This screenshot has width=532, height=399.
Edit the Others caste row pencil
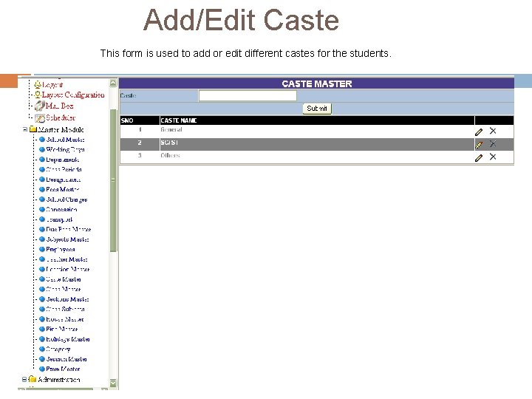pyautogui.click(x=479, y=157)
